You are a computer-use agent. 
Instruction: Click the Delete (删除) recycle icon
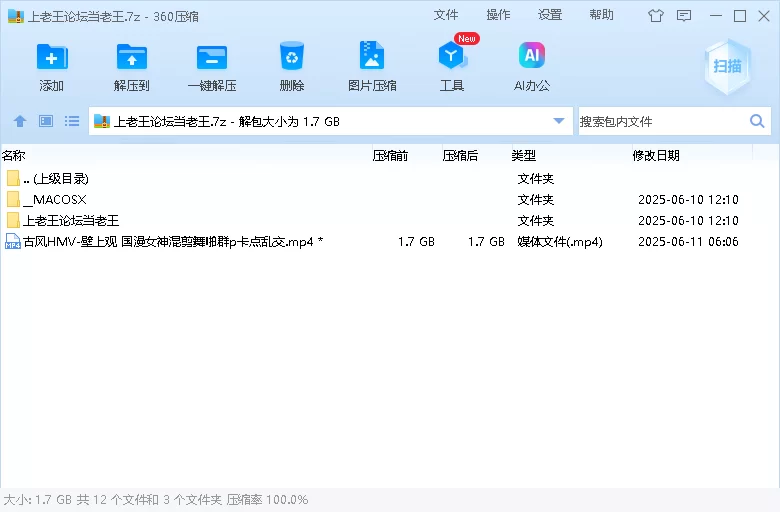[x=292, y=57]
